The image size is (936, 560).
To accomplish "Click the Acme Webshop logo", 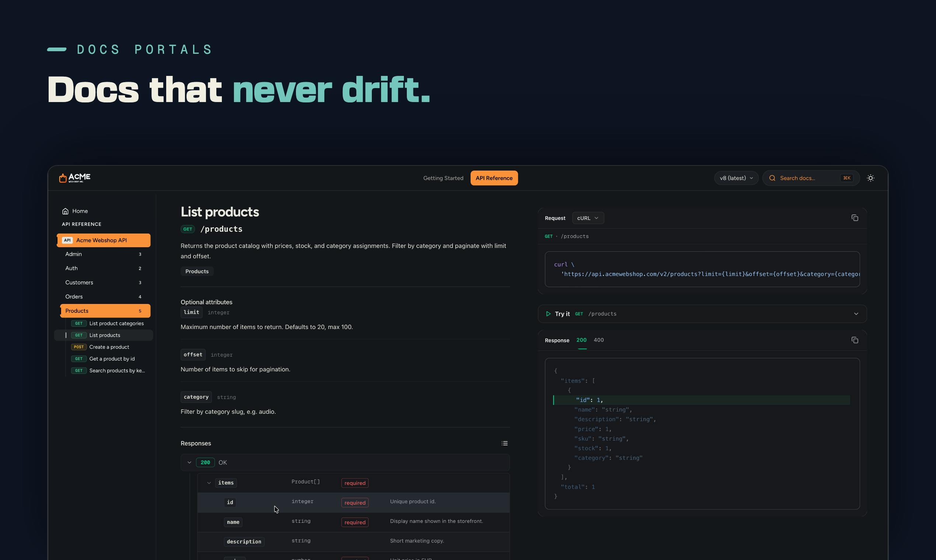I will click(75, 178).
